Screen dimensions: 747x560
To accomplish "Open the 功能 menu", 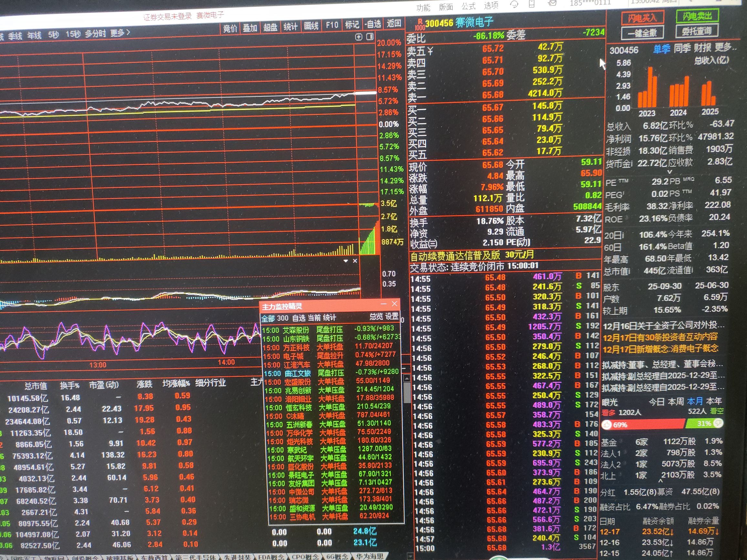I will (x=423, y=7).
